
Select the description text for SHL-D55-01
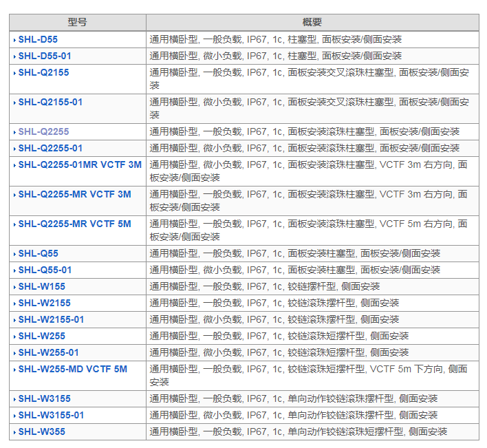click(276, 56)
